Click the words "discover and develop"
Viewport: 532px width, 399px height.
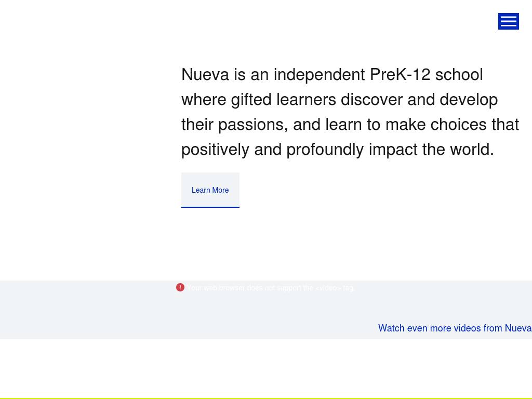coord(419,99)
